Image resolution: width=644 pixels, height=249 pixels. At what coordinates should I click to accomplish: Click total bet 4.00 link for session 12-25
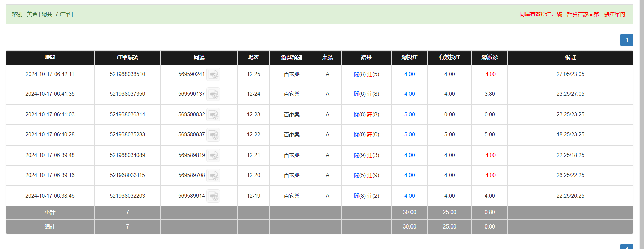pos(409,74)
